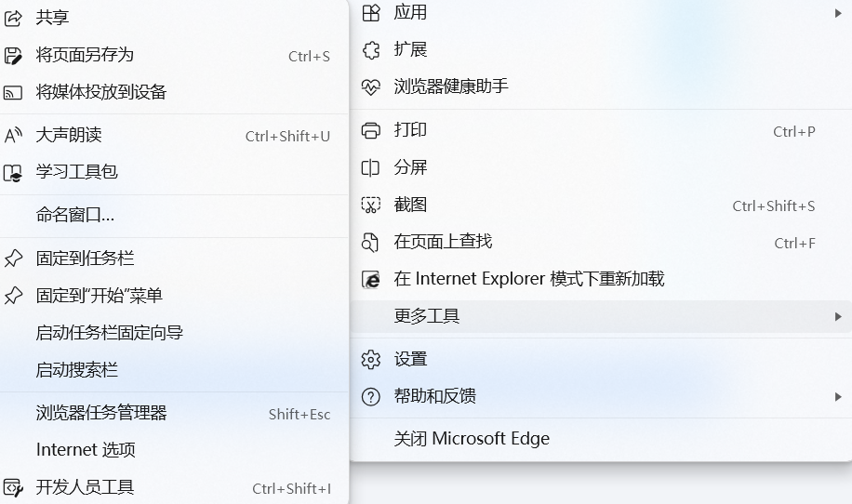This screenshot has height=504, width=852.
Task: Open 扩展 from the main menu
Action: point(601,49)
